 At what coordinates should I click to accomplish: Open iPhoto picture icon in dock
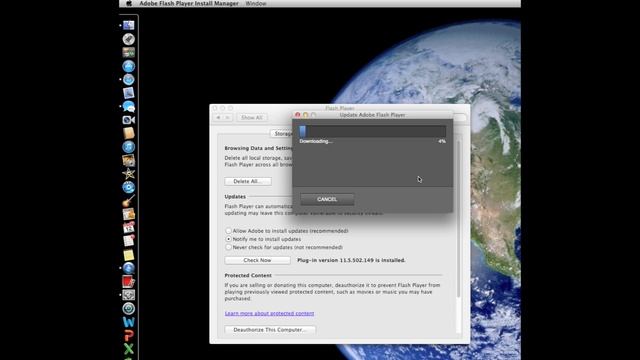pyautogui.click(x=129, y=160)
